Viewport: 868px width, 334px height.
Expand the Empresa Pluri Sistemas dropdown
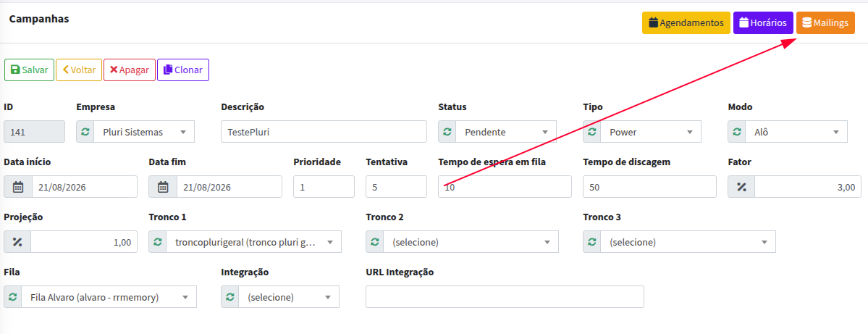click(x=144, y=132)
